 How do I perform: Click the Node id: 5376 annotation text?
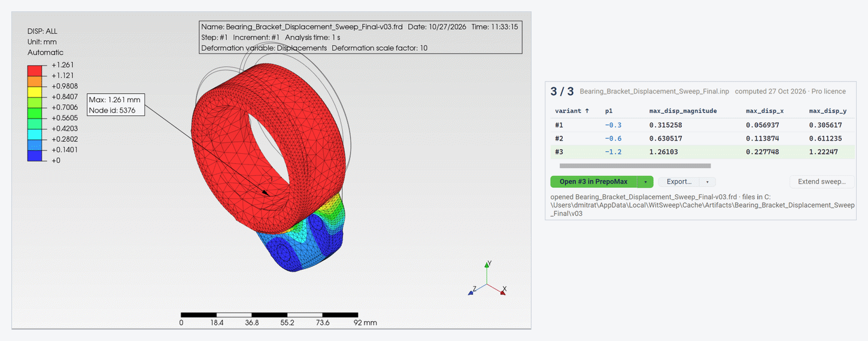(111, 110)
